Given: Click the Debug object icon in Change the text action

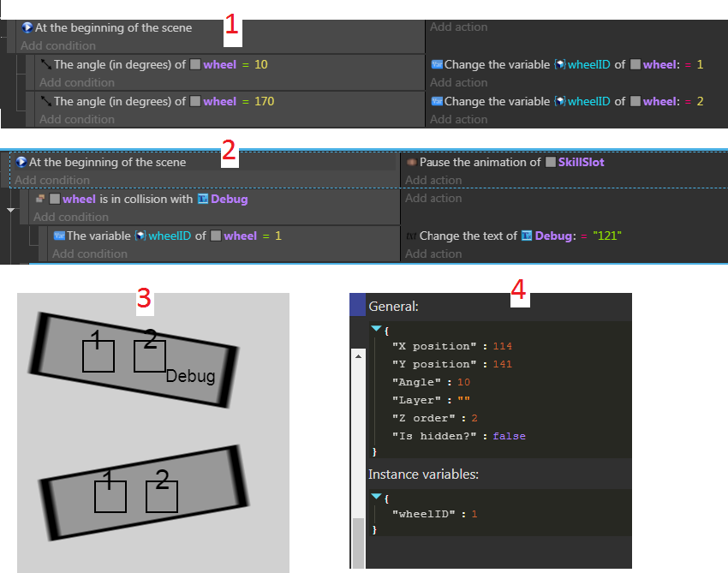Looking at the screenshot, I should click(527, 236).
